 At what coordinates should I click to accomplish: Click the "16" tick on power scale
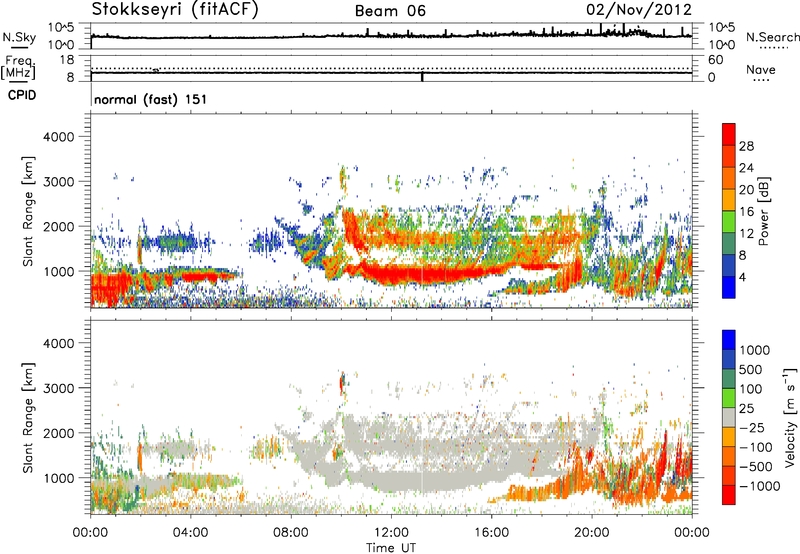[x=746, y=212]
